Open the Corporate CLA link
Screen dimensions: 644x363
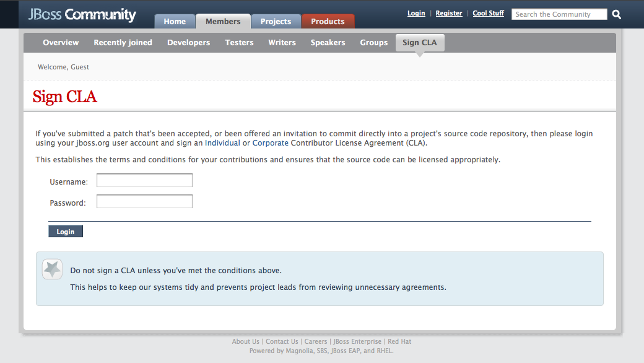coord(270,143)
